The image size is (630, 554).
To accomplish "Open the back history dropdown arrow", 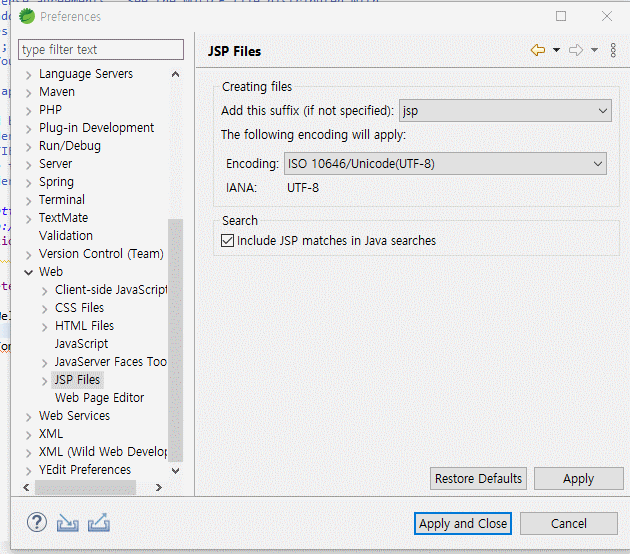I will coord(556,50).
